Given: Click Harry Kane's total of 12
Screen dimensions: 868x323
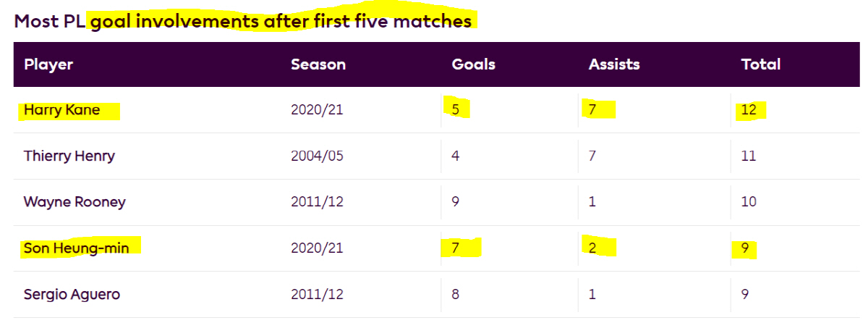Looking at the screenshot, I should 748,110.
